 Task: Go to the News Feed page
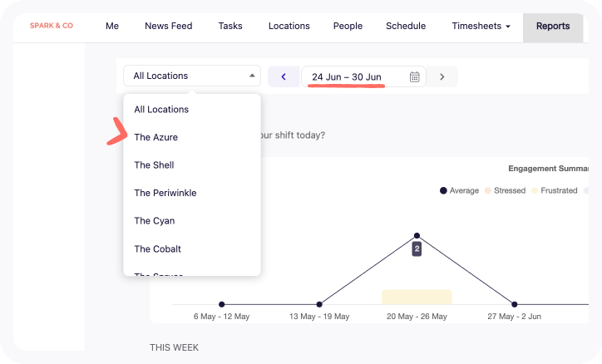click(169, 26)
